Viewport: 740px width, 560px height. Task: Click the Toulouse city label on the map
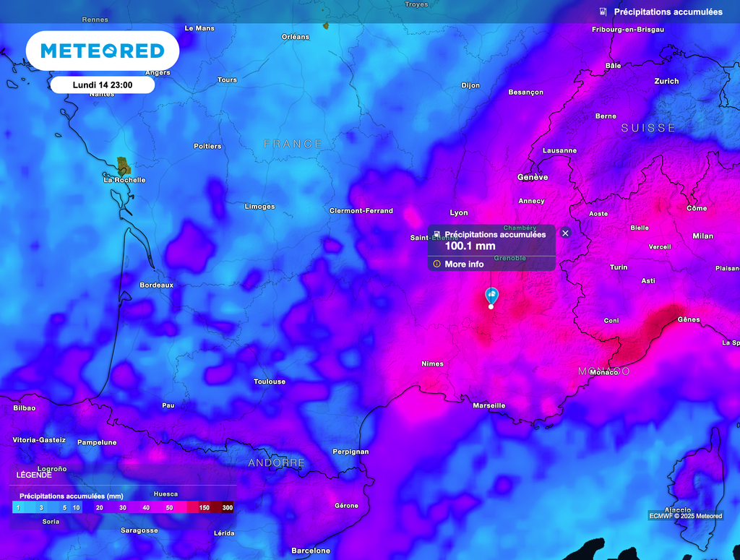[269, 382]
